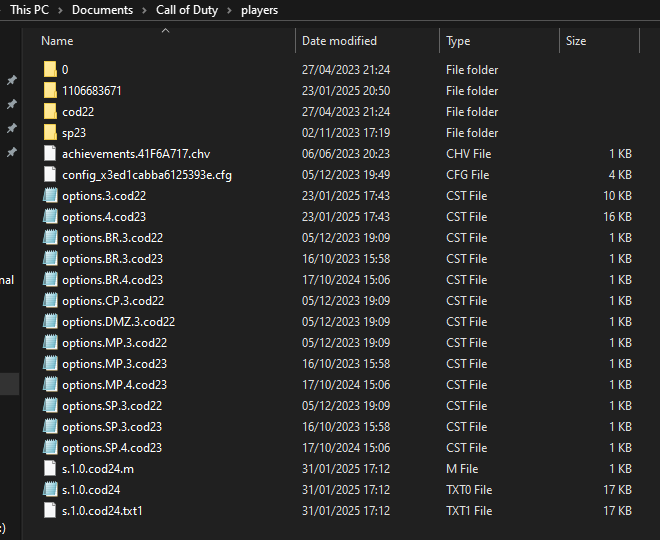This screenshot has width=660, height=540.
Task: Go to Documents in the address path
Action: point(102,10)
